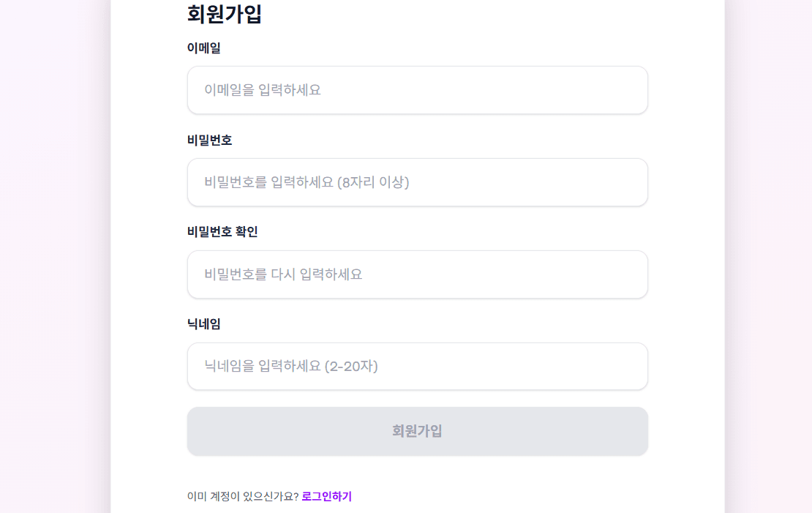Image resolution: width=812 pixels, height=513 pixels.
Task: Focus the 닉네임 nickname field
Action: point(417,367)
